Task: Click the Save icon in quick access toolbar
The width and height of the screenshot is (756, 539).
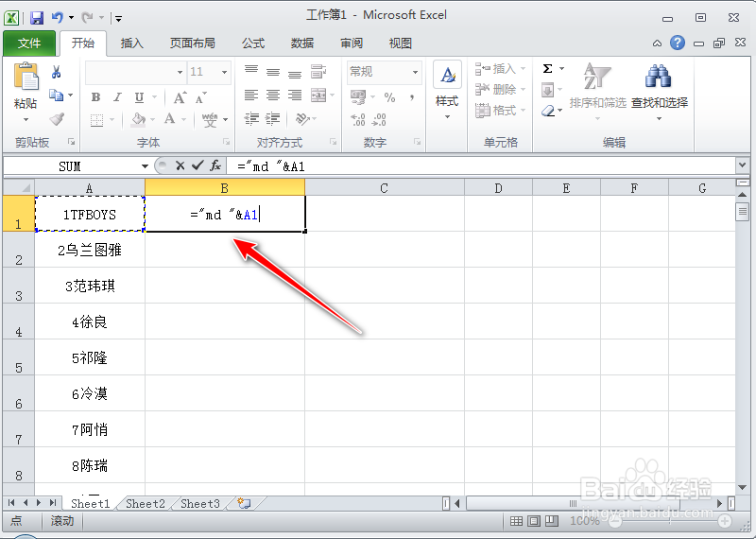Action: tap(37, 18)
